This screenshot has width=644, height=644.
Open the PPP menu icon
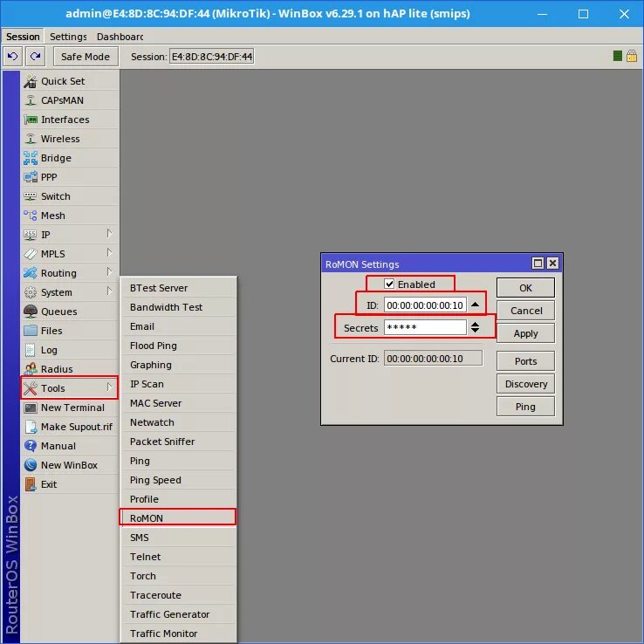[x=31, y=177]
